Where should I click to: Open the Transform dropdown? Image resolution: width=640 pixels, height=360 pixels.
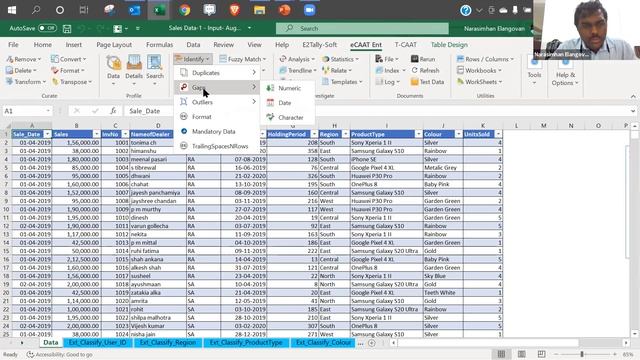(26, 82)
